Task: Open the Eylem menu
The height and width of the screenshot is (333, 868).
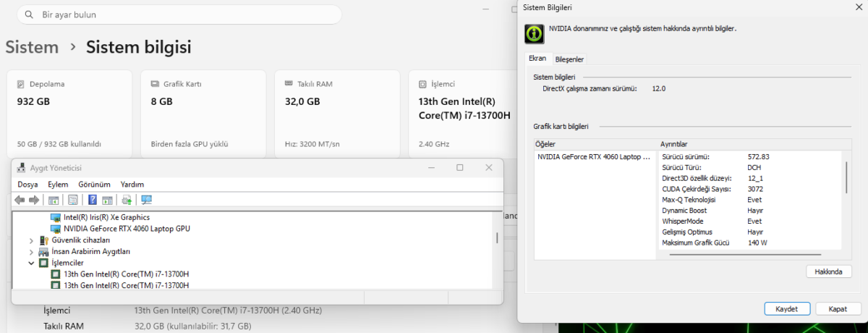Action: click(x=58, y=185)
